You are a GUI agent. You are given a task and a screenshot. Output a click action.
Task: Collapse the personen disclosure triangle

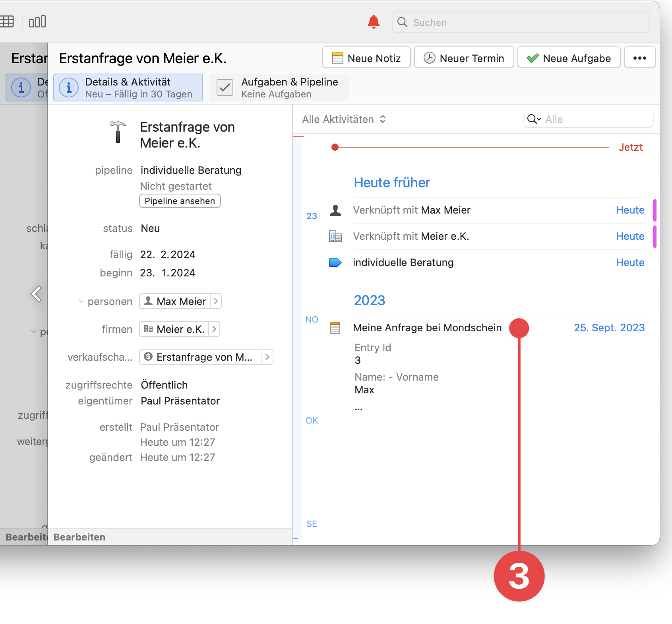pyautogui.click(x=81, y=301)
